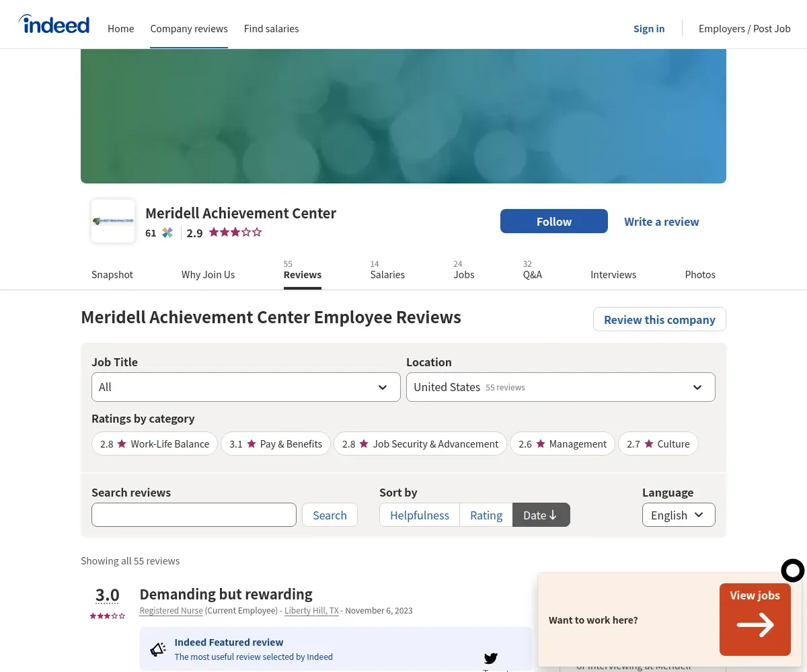
Task: Click the Follow button
Action: coord(554,221)
